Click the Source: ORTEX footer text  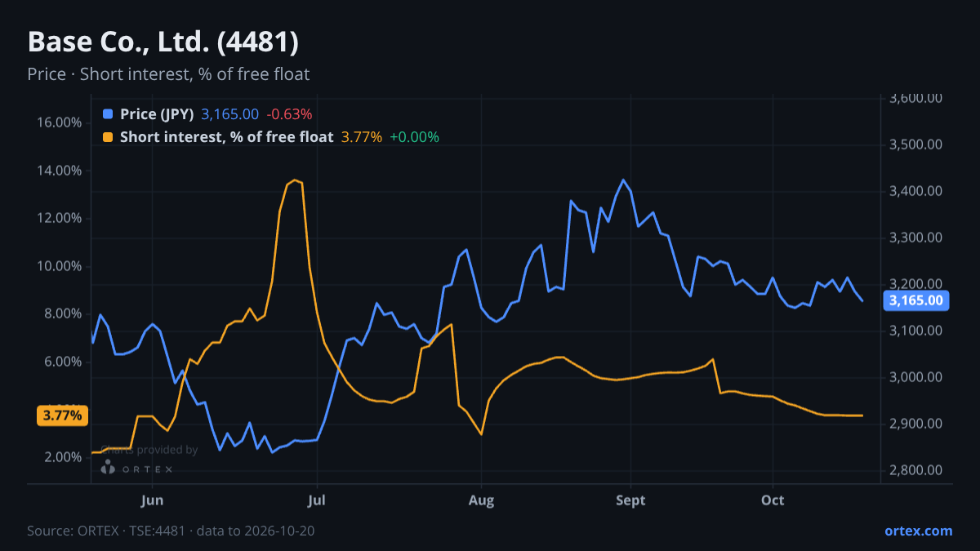[171, 531]
